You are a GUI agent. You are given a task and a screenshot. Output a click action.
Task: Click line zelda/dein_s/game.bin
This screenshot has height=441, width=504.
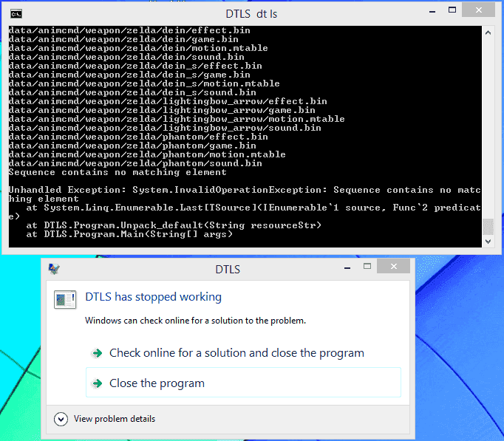pyautogui.click(x=129, y=75)
